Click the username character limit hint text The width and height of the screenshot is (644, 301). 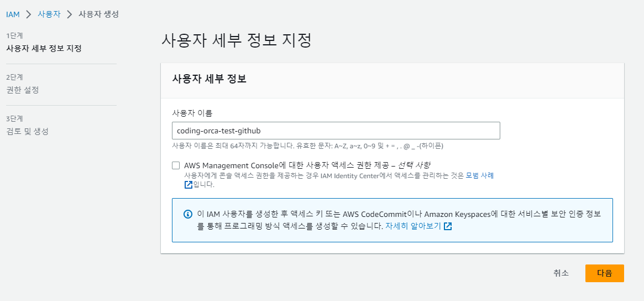pos(307,146)
